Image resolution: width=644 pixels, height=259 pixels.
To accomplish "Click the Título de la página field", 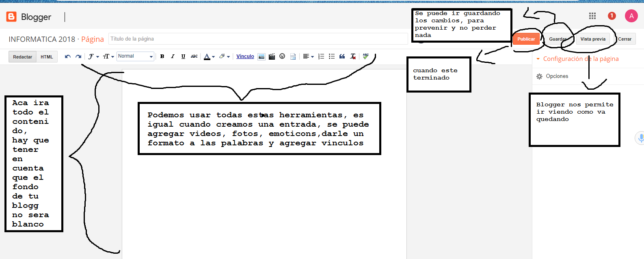I will 258,39.
